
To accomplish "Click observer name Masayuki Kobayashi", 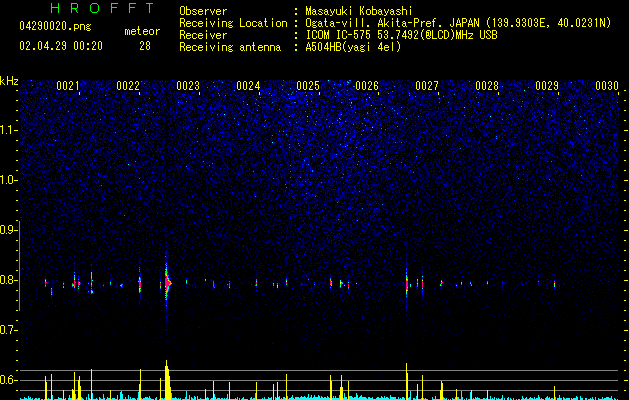I will pos(359,11).
